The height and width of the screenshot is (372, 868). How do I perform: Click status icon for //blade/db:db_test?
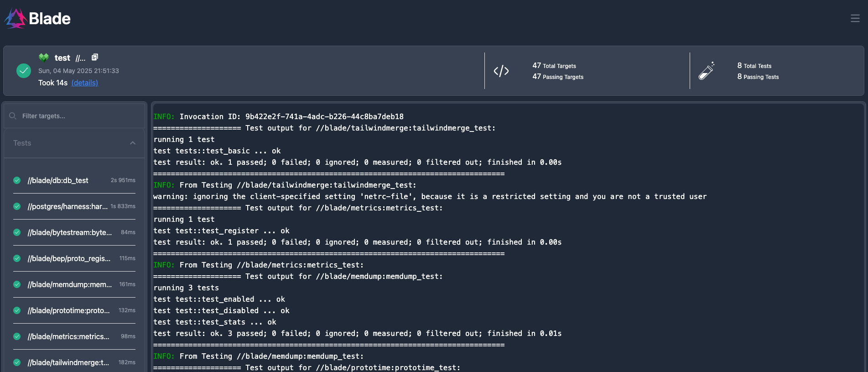click(17, 180)
